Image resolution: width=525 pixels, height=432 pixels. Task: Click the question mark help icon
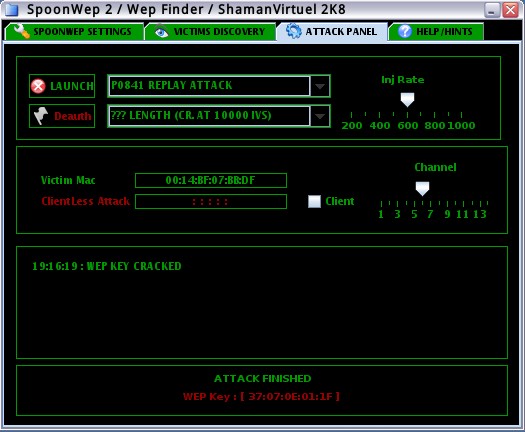pos(404,31)
